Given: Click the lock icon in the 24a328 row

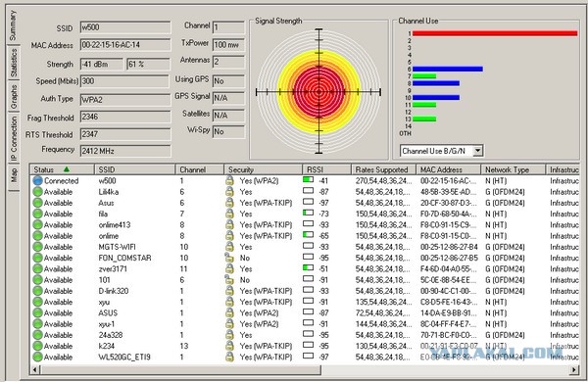Looking at the screenshot, I should tap(229, 335).
